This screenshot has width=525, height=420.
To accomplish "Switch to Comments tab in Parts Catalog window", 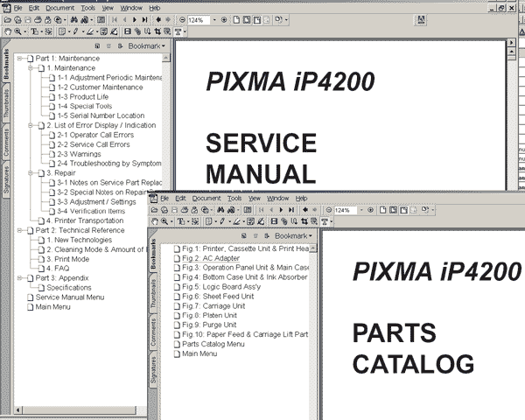I will point(153,332).
